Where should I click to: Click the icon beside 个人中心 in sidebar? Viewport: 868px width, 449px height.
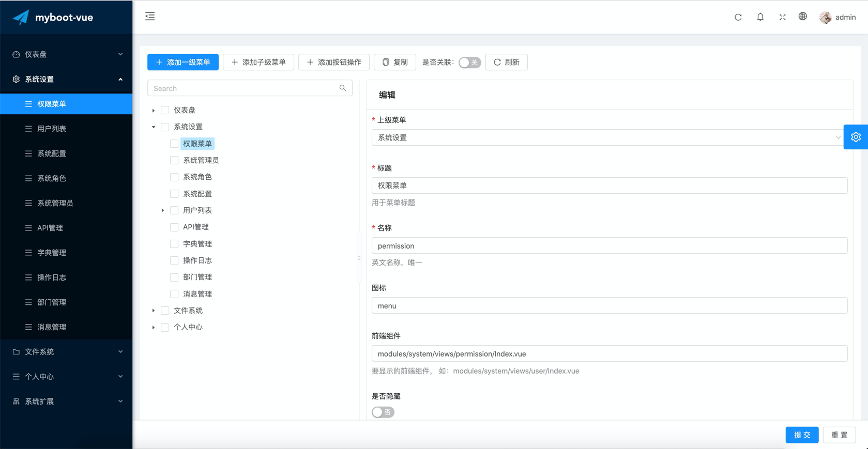[x=16, y=377]
